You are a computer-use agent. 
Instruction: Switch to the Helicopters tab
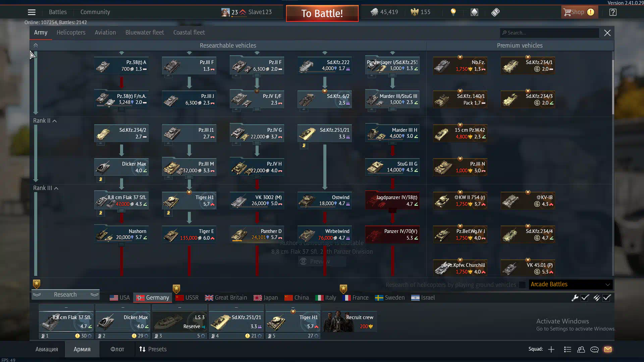(x=71, y=33)
